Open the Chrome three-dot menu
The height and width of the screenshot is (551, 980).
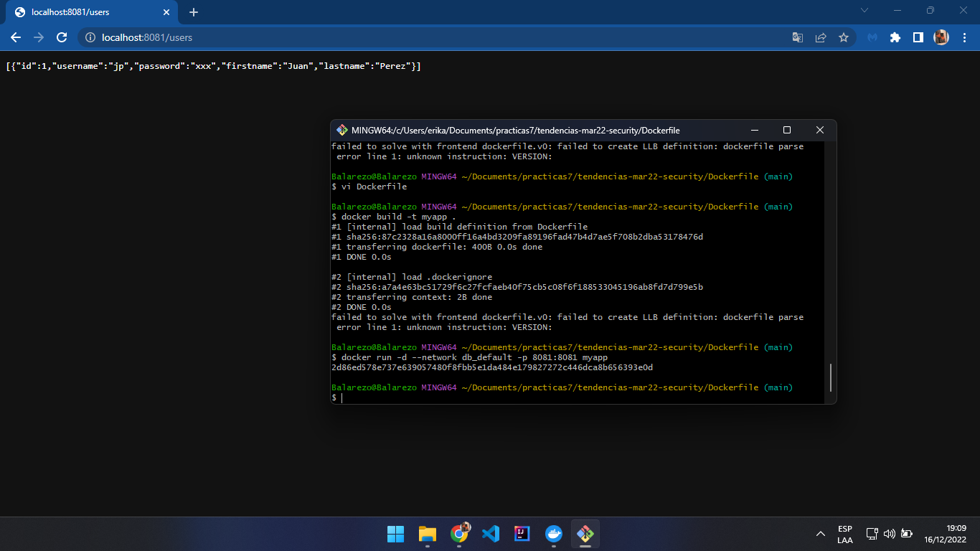(963, 37)
